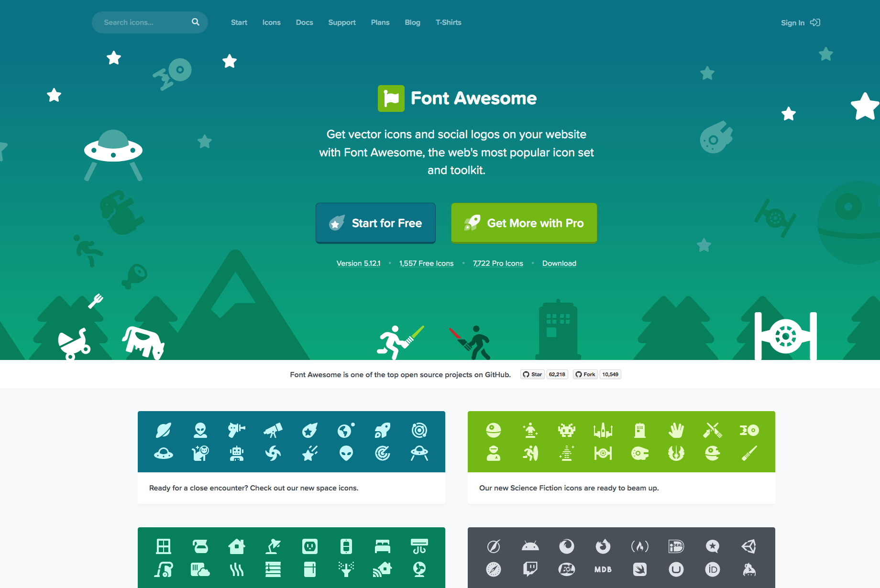Go to the Docs page
The height and width of the screenshot is (588, 880).
tap(304, 22)
